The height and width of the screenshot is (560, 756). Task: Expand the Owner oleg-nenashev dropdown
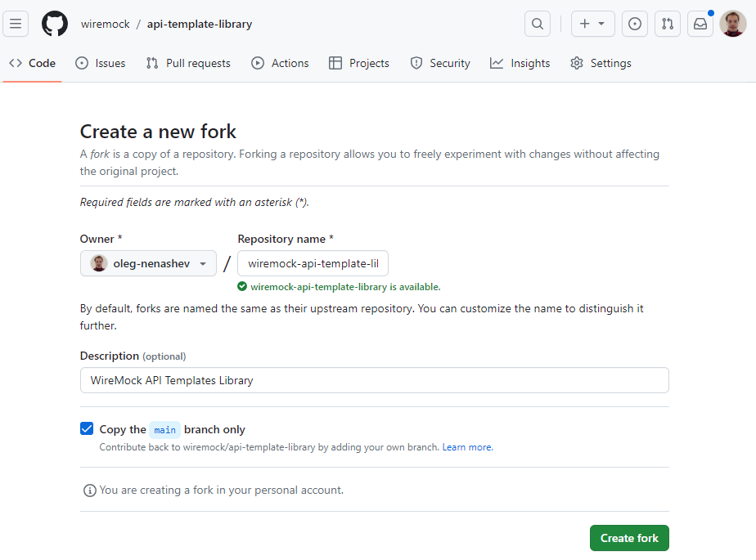point(148,263)
